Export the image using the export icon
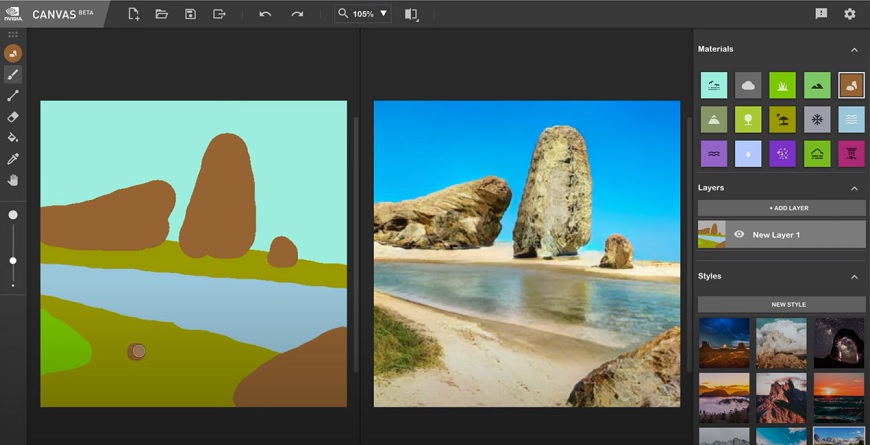 click(x=219, y=14)
